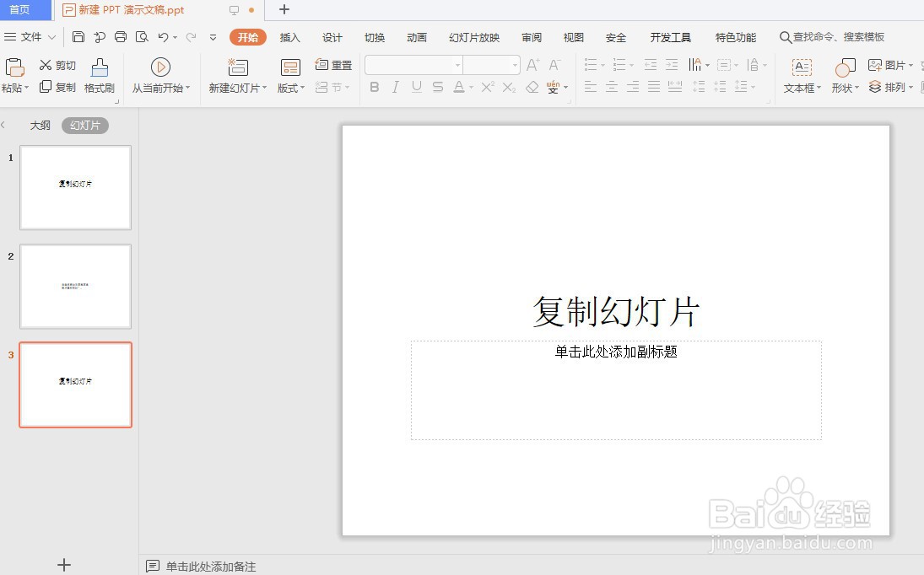Expand quick access toolbar customize arrow
924x575 pixels.
pyautogui.click(x=213, y=37)
